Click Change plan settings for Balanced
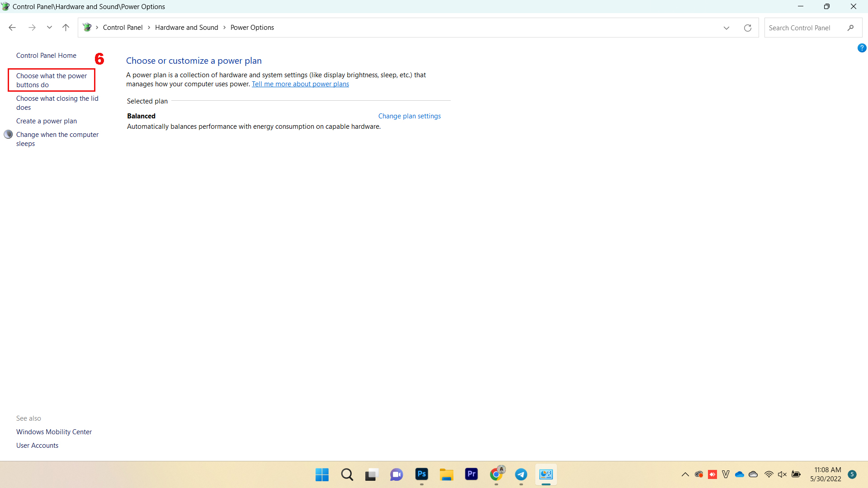 [x=410, y=116]
